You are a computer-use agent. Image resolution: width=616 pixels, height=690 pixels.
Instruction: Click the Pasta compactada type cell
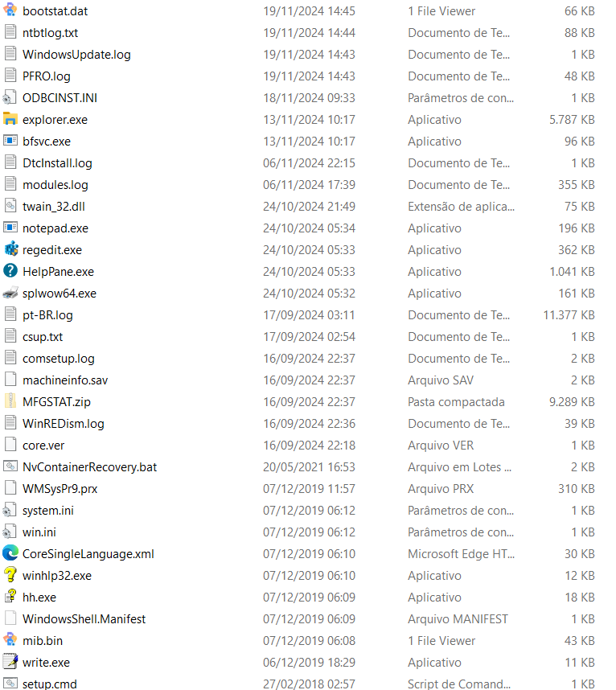point(456,402)
